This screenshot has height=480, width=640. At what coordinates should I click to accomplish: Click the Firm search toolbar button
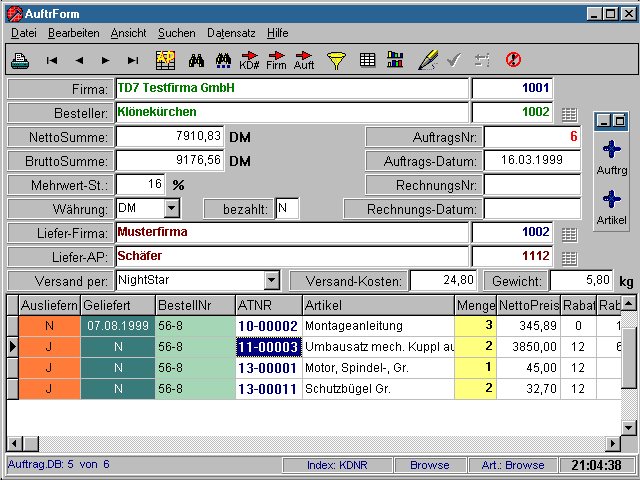[276, 60]
